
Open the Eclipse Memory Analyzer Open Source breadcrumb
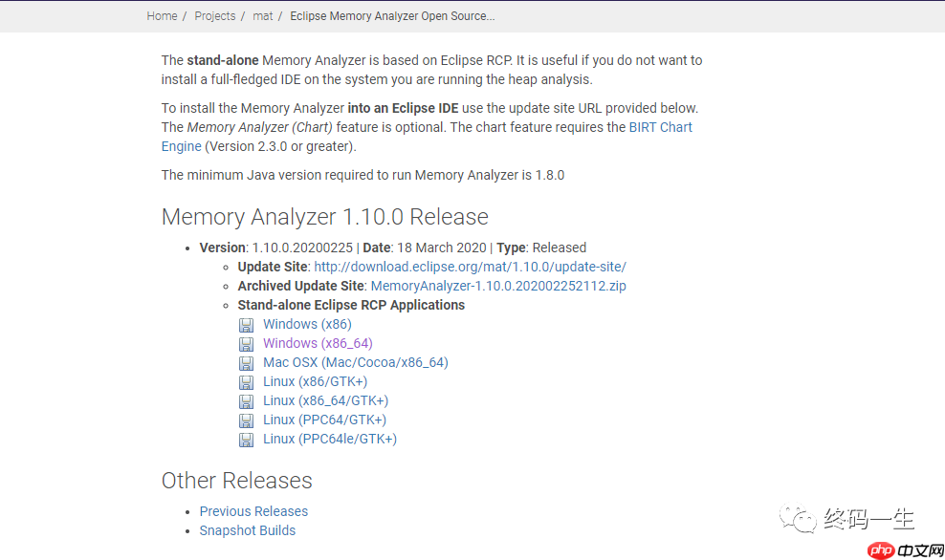click(x=392, y=16)
